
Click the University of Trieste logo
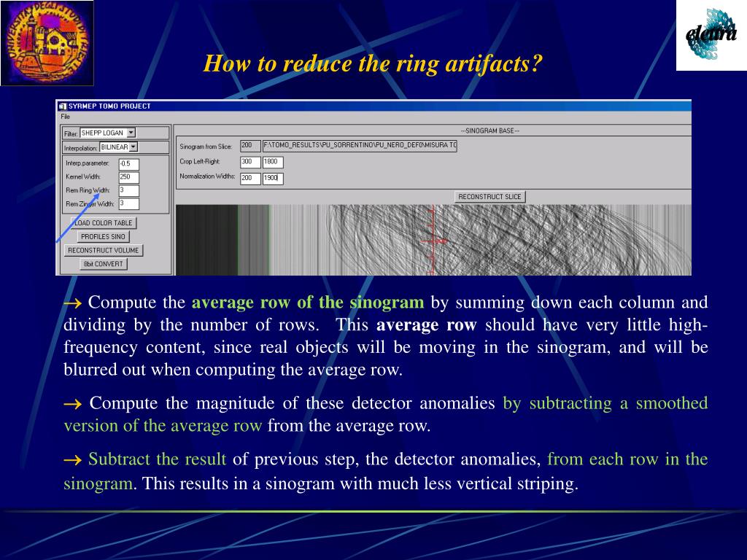click(x=47, y=43)
